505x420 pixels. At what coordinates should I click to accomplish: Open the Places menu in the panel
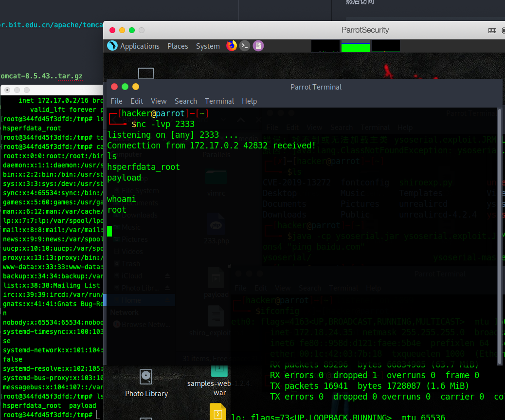178,46
